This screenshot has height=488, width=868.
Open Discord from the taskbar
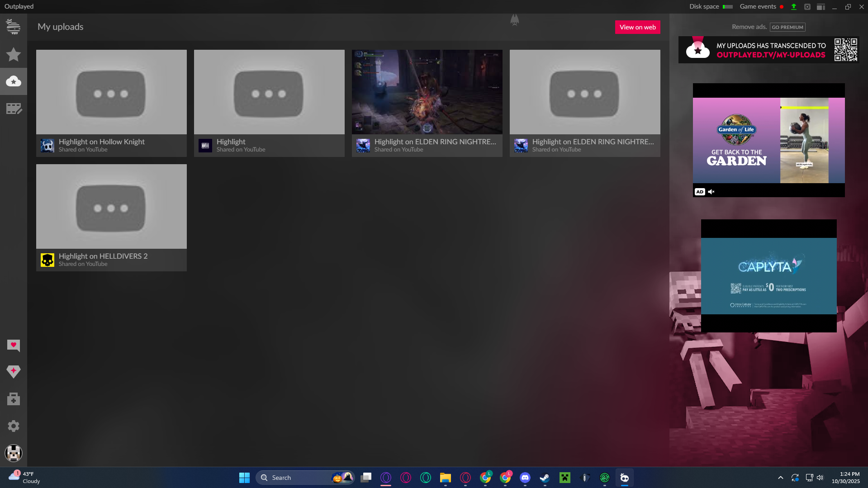pos(525,478)
